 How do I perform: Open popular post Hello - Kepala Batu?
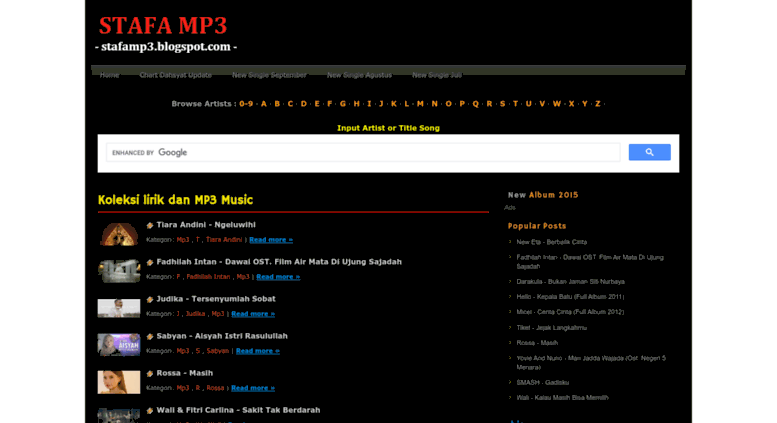coord(570,297)
